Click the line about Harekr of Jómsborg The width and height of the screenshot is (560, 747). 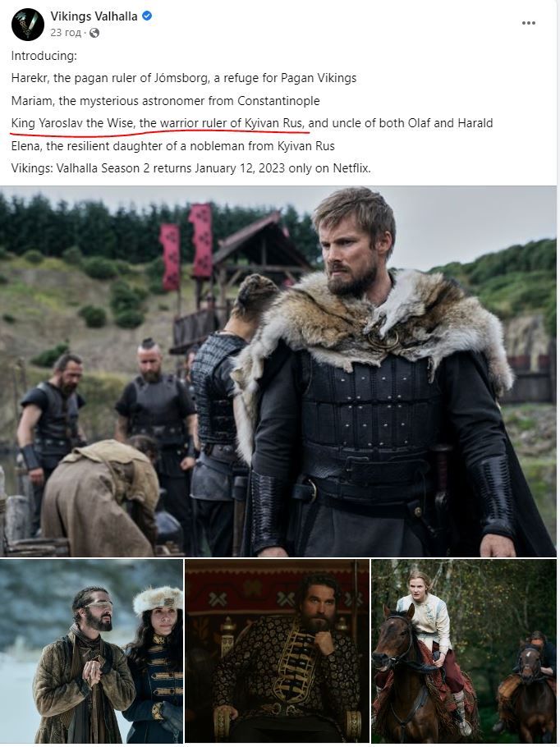click(x=184, y=78)
